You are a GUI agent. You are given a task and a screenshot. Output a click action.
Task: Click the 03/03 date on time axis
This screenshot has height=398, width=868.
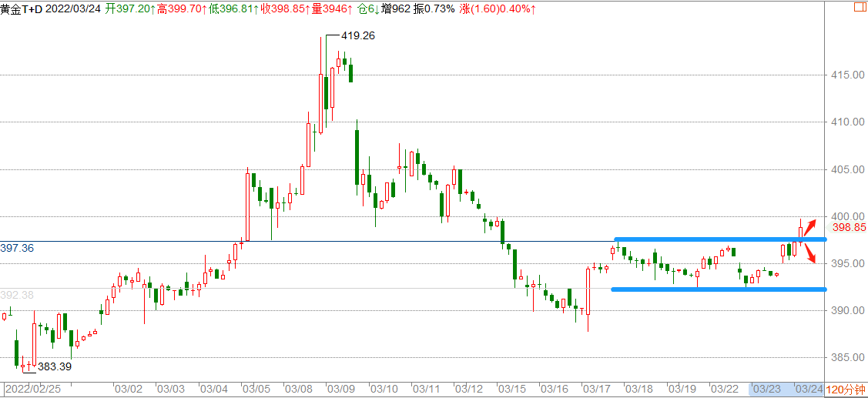coord(171,390)
